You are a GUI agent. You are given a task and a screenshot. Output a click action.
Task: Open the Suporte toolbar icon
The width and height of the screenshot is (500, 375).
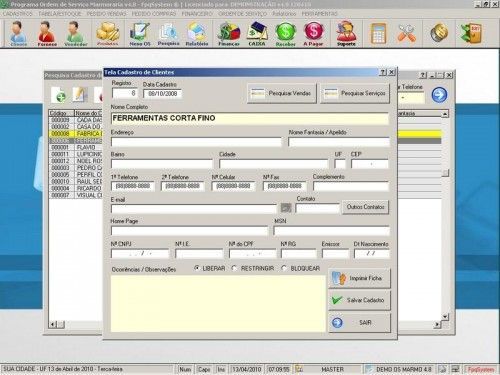[346, 33]
